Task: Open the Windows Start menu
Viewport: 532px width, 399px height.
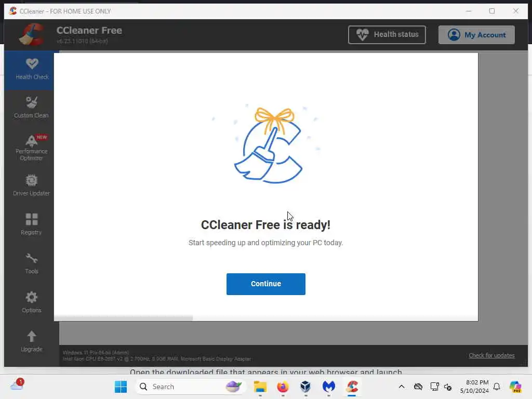Action: coord(121,387)
